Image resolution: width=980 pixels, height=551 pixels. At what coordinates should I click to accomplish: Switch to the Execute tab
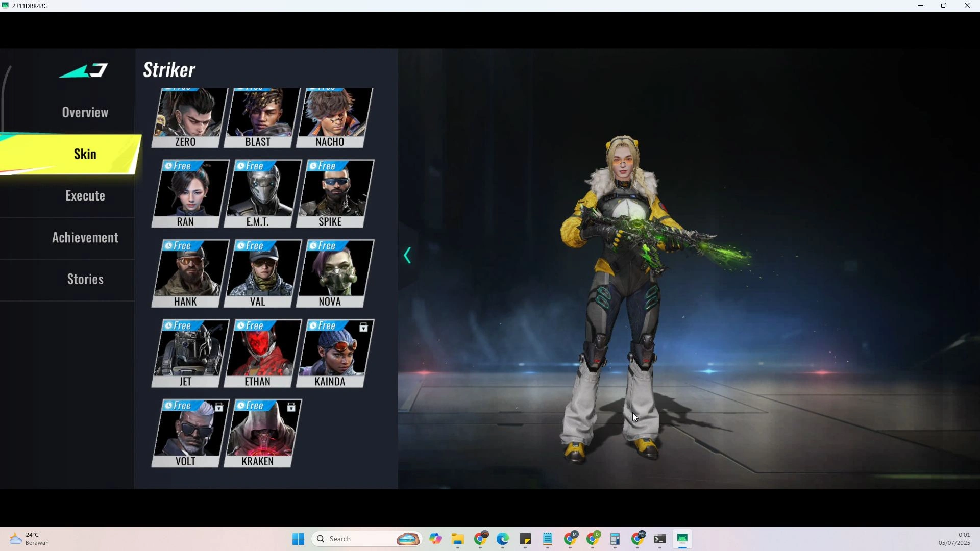(85, 196)
